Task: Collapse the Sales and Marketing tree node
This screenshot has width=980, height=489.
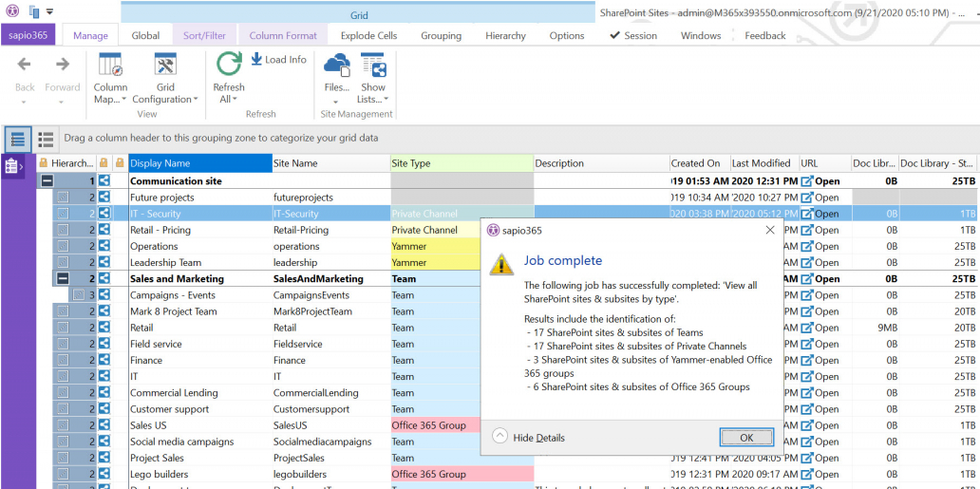Action: point(63,279)
